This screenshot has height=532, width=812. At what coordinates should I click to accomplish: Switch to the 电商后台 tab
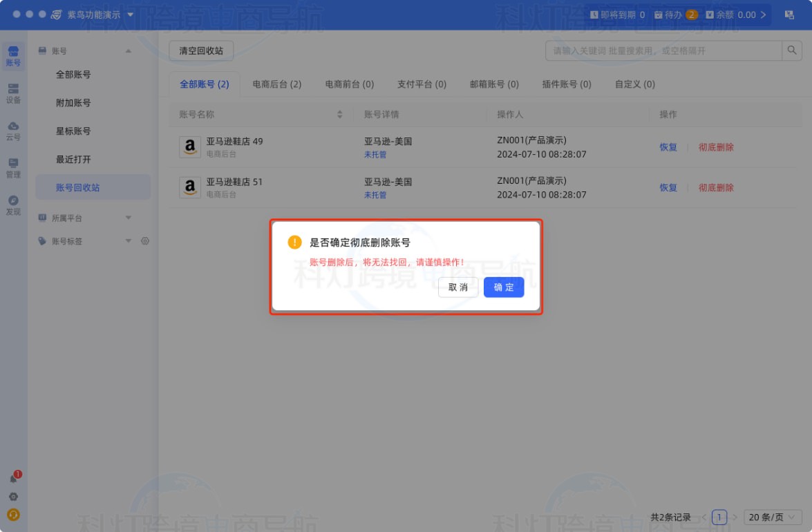277,84
